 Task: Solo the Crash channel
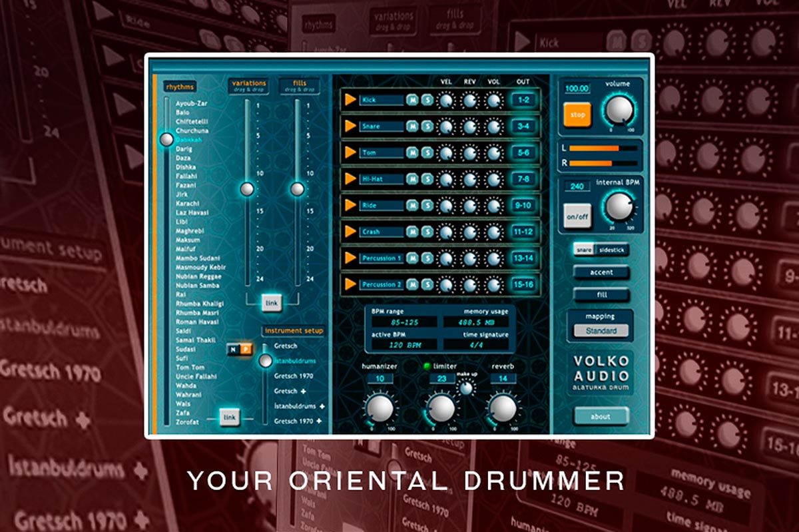427,232
